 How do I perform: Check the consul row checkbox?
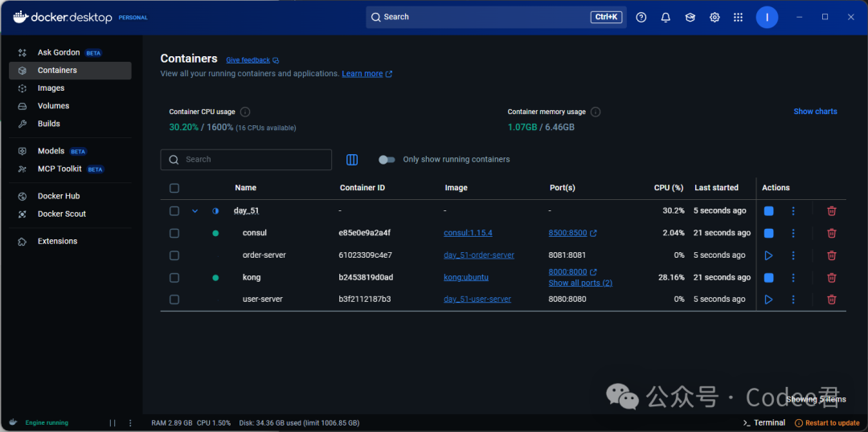point(174,234)
